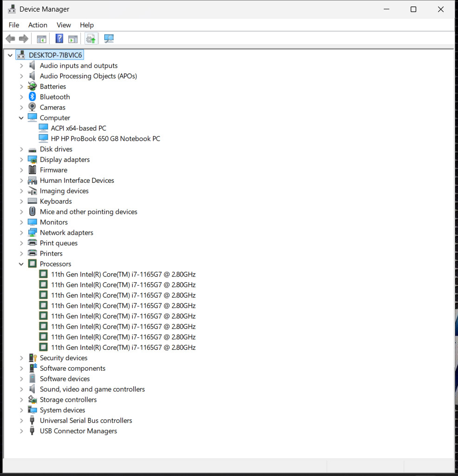Select Audio Processing Objects (APOs) label

(x=88, y=76)
